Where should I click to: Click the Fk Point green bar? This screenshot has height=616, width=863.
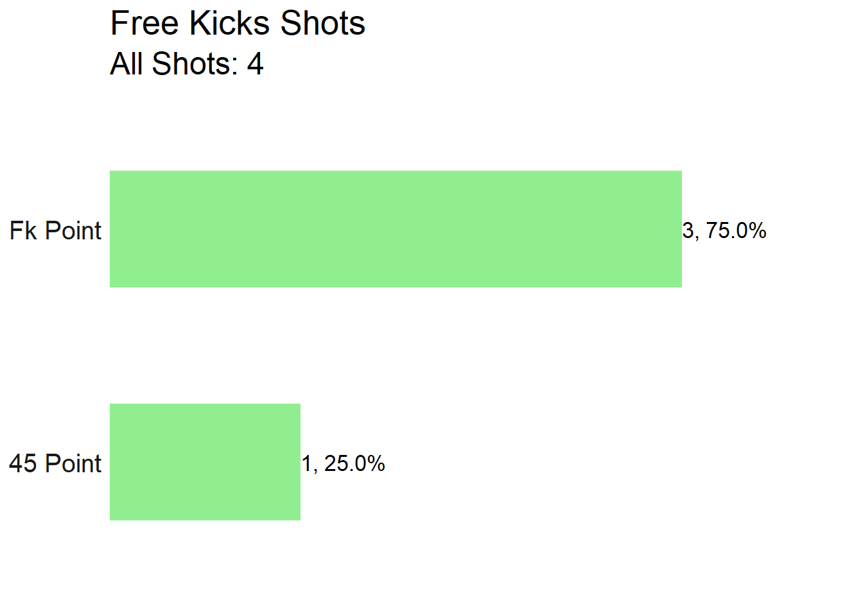396,229
